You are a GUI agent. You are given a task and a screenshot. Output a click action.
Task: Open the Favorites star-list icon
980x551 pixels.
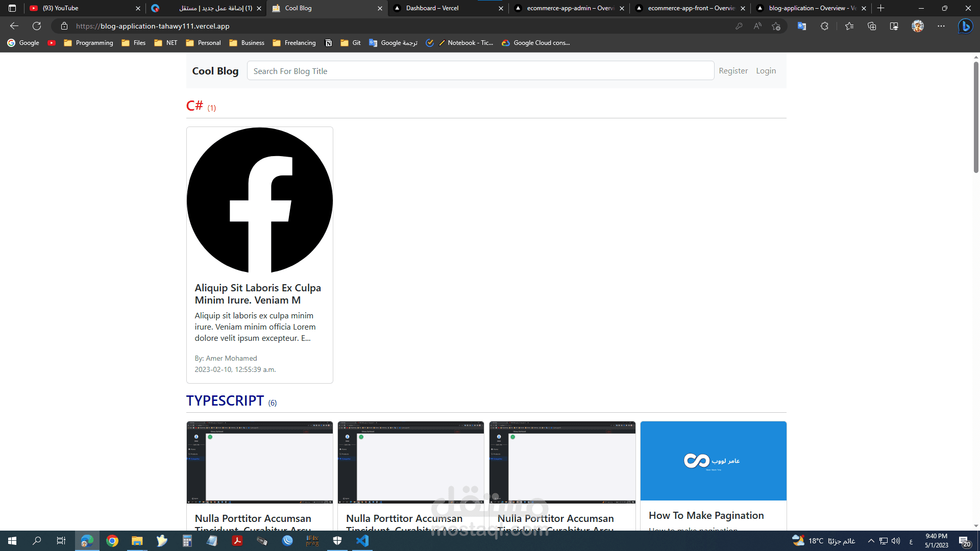point(849,26)
